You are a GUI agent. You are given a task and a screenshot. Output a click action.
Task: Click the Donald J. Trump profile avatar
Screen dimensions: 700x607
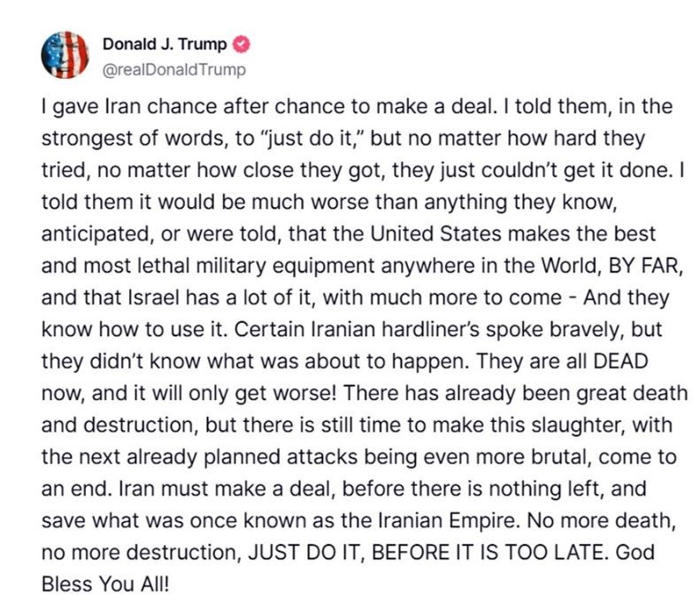pos(65,56)
